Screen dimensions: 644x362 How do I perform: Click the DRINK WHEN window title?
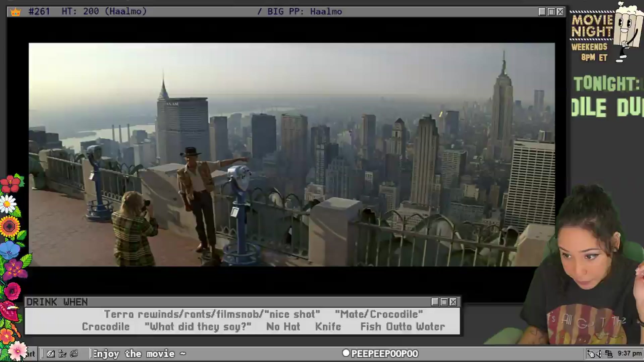point(57,302)
